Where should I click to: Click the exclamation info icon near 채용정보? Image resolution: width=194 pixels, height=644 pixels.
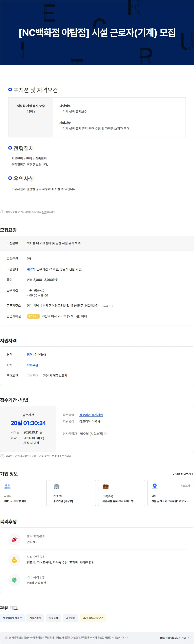pyautogui.click(x=2, y=212)
